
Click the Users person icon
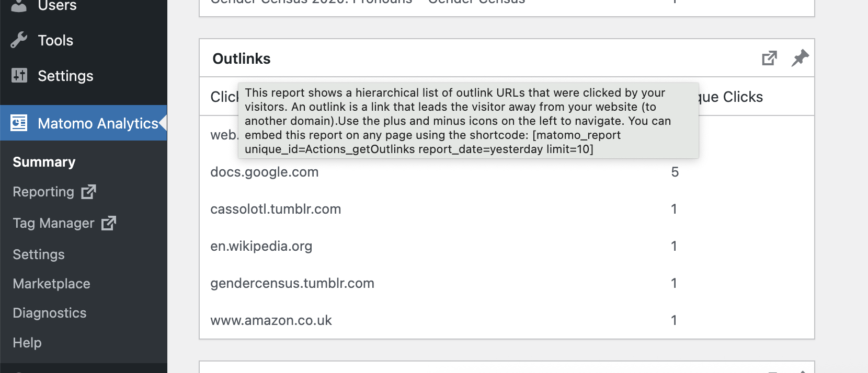click(x=19, y=6)
